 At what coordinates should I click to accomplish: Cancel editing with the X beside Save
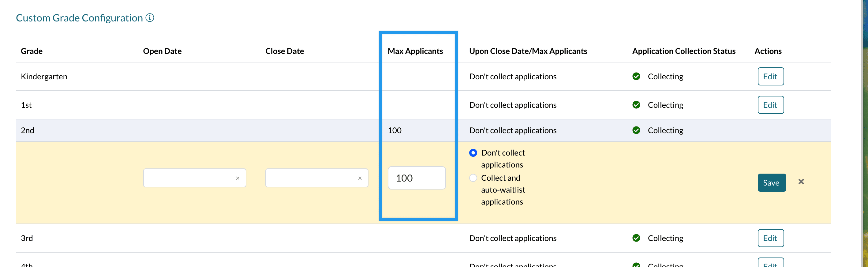click(801, 182)
